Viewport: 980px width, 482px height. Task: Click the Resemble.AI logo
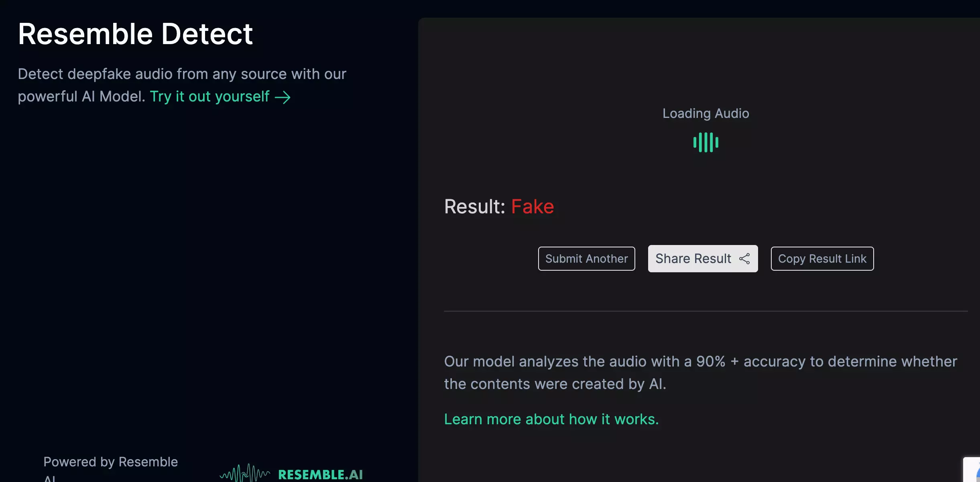click(291, 474)
